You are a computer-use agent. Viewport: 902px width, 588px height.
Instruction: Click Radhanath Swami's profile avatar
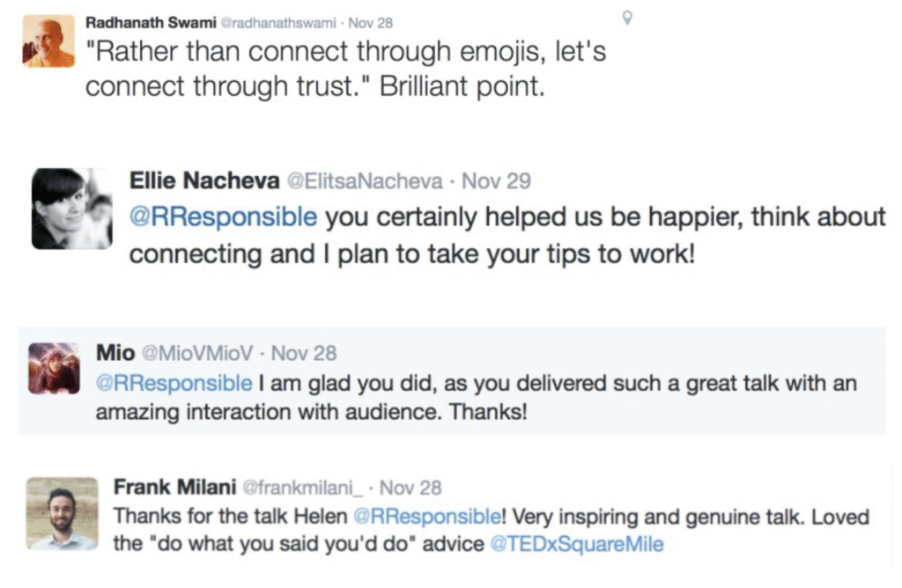coord(48,40)
